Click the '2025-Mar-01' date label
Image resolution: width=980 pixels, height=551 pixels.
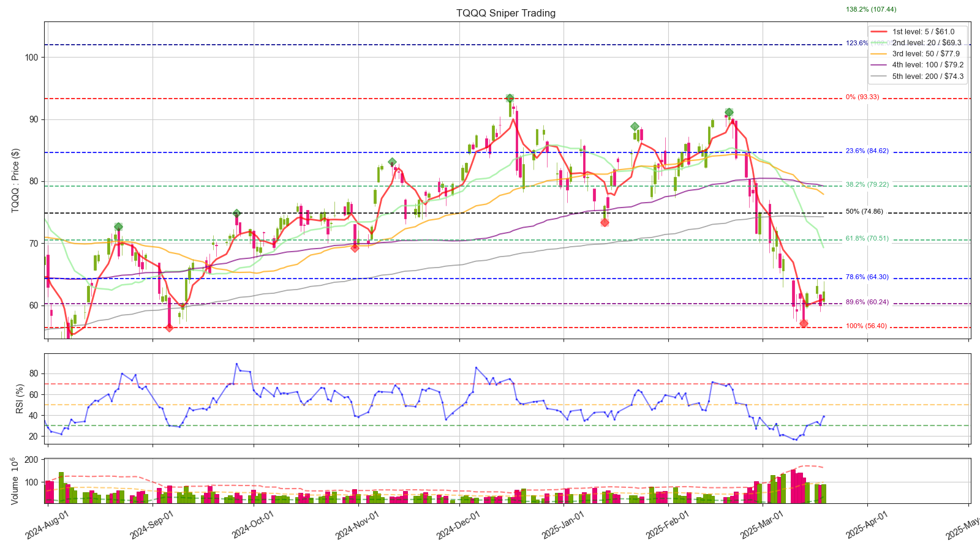763,525
